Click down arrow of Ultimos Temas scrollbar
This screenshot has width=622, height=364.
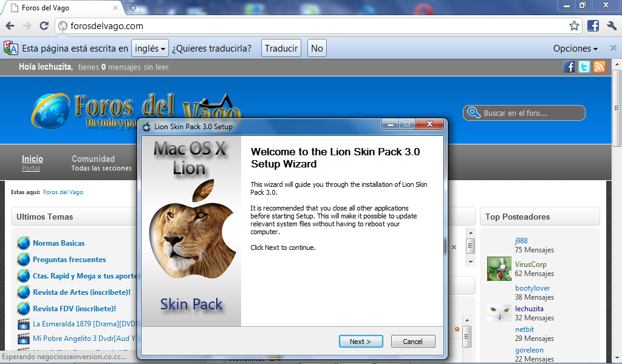coord(471,262)
